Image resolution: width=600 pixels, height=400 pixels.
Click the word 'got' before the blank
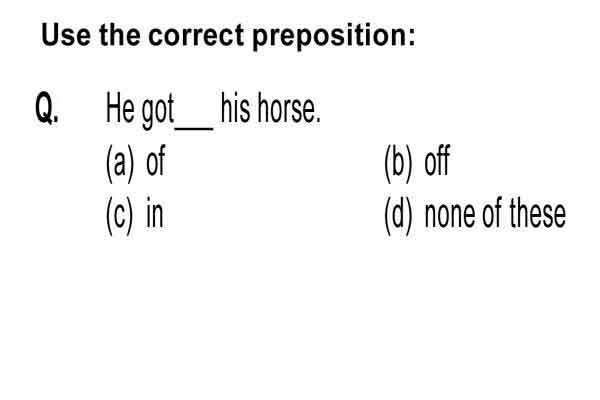158,111
